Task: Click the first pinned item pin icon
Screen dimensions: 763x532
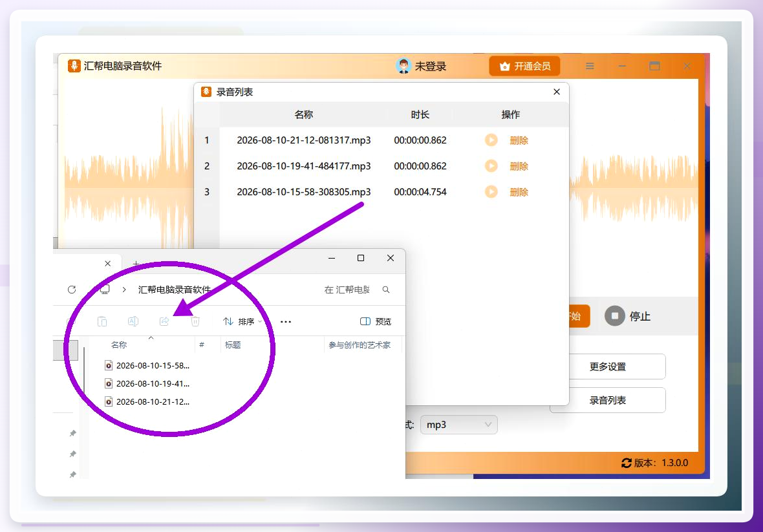Action: click(72, 433)
